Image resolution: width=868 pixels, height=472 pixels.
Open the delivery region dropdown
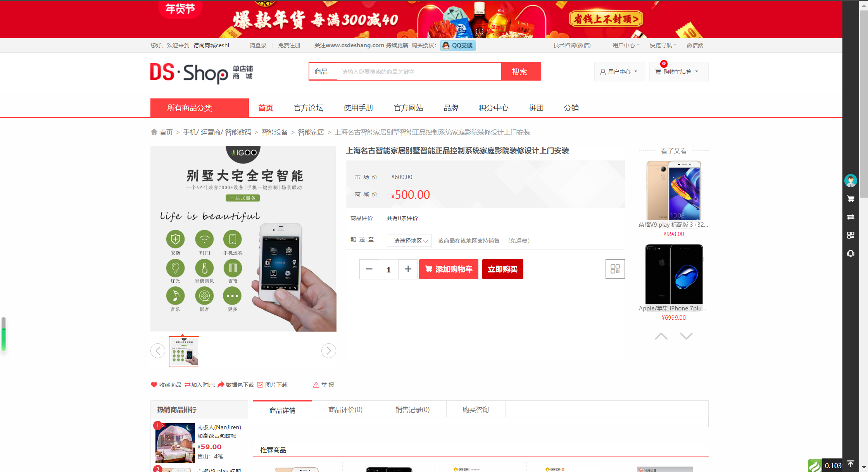(409, 241)
